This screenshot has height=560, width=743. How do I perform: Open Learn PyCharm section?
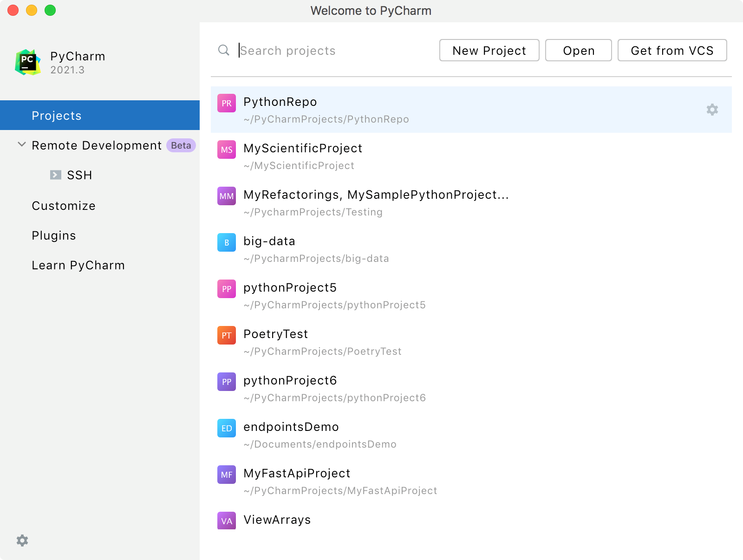(x=78, y=265)
